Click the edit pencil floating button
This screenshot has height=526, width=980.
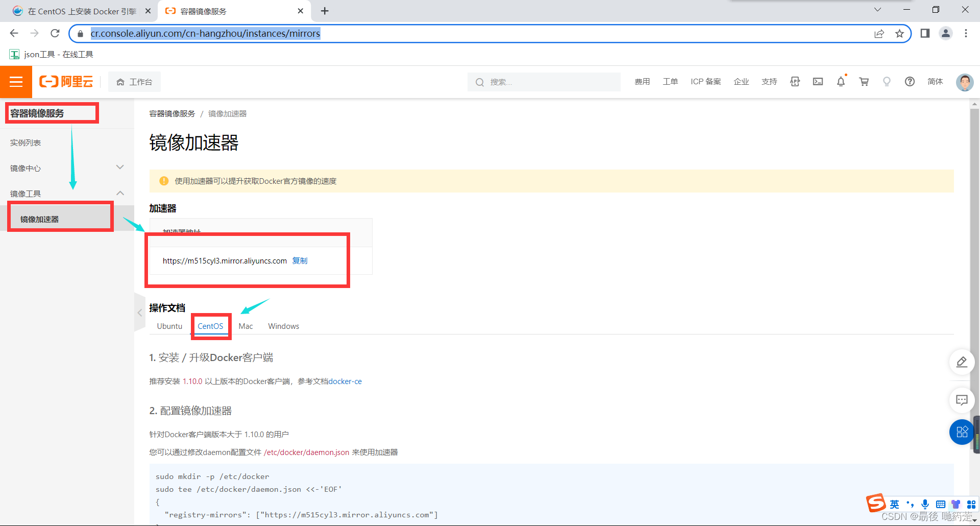click(962, 362)
